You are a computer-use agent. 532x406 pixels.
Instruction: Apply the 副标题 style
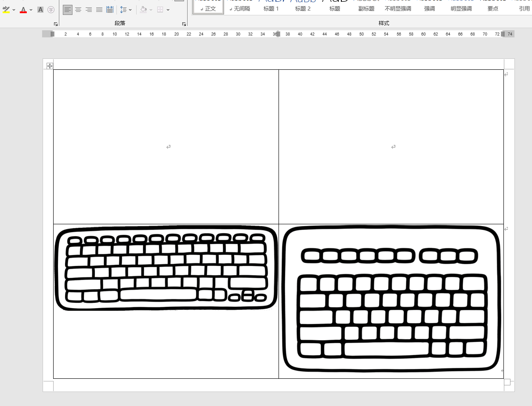366,7
